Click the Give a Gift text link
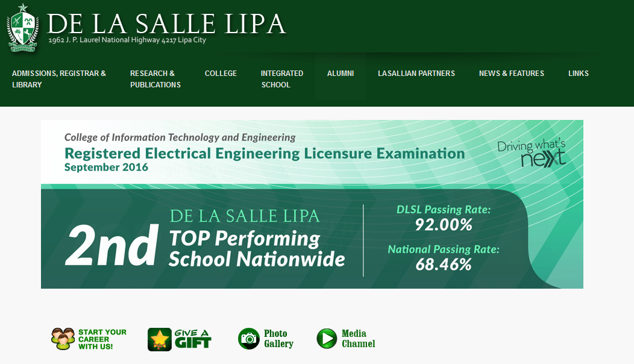Screen dimensions: 634x364 193,339
